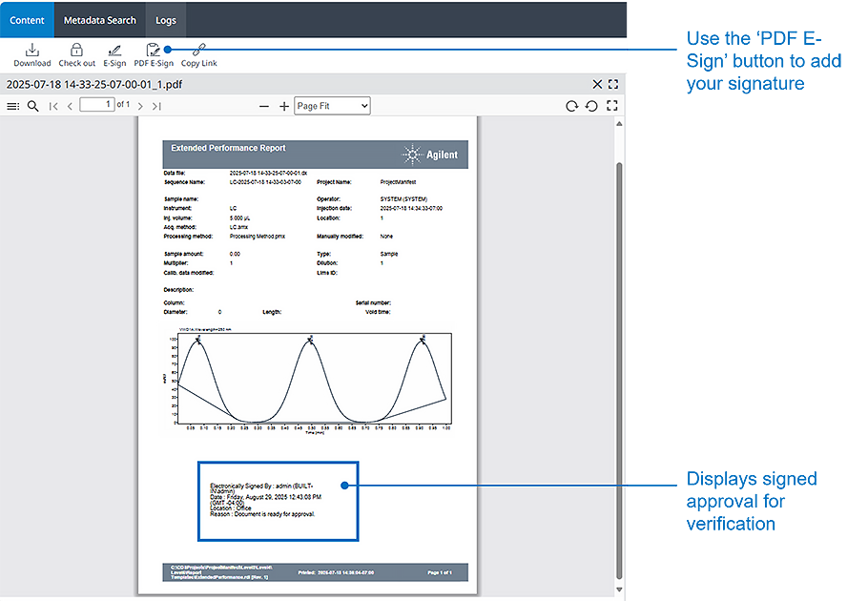The image size is (868, 601).
Task: Open search in PDF viewer
Action: click(32, 106)
